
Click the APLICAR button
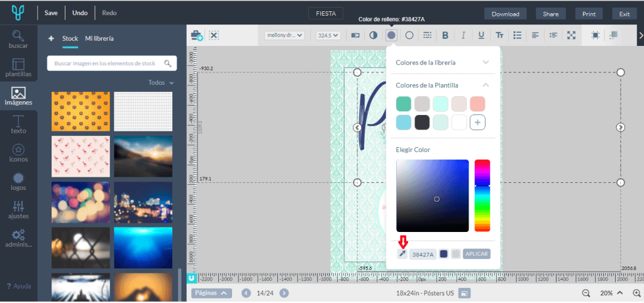point(476,254)
